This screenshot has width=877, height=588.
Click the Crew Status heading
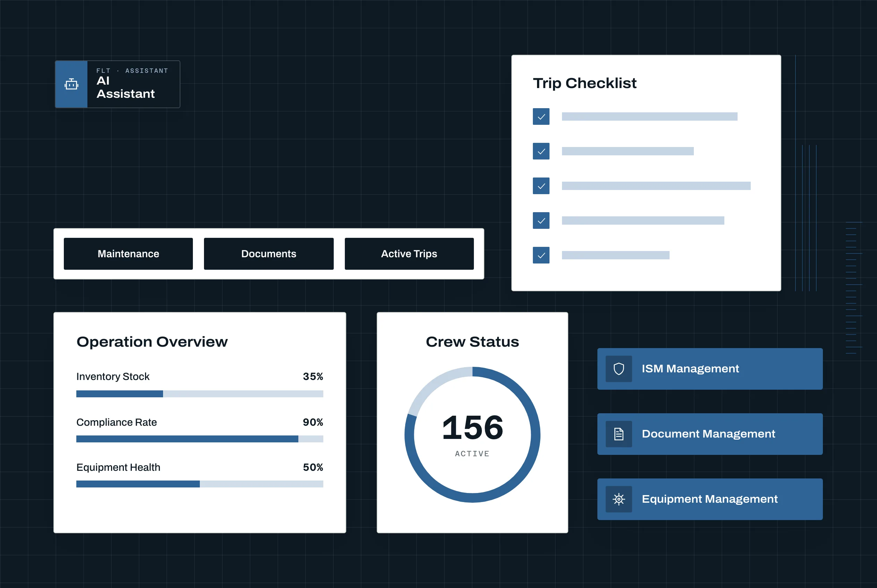(x=472, y=341)
